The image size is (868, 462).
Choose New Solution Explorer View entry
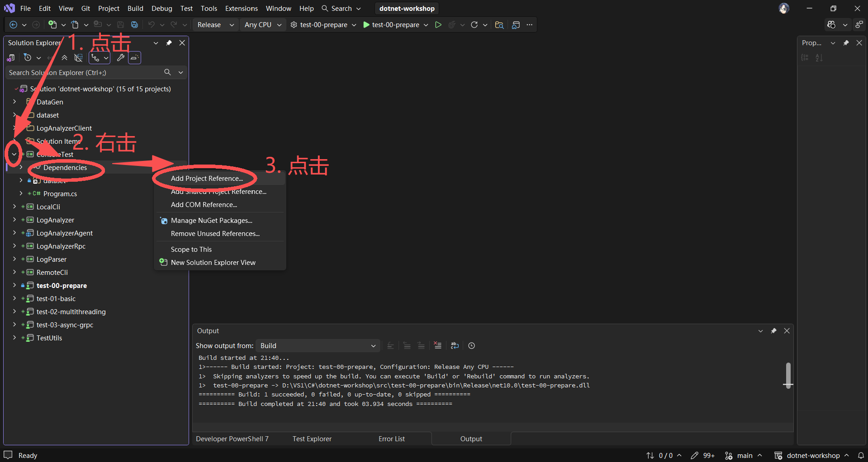pyautogui.click(x=220, y=263)
